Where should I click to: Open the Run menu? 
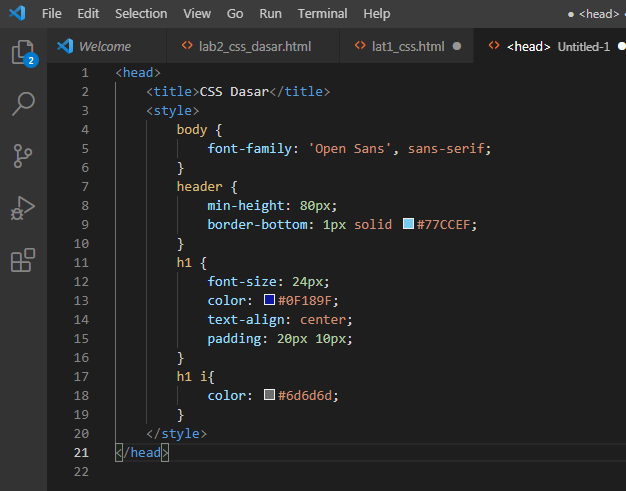coord(270,14)
